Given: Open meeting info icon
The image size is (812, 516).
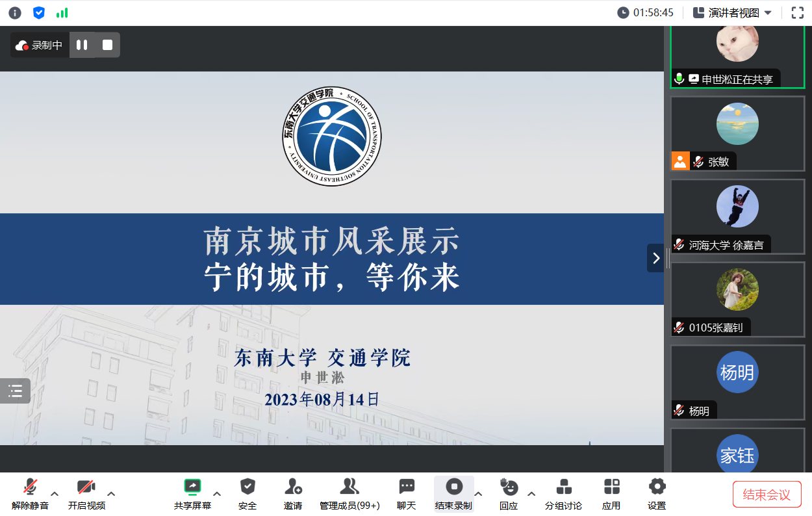Looking at the screenshot, I should point(14,12).
